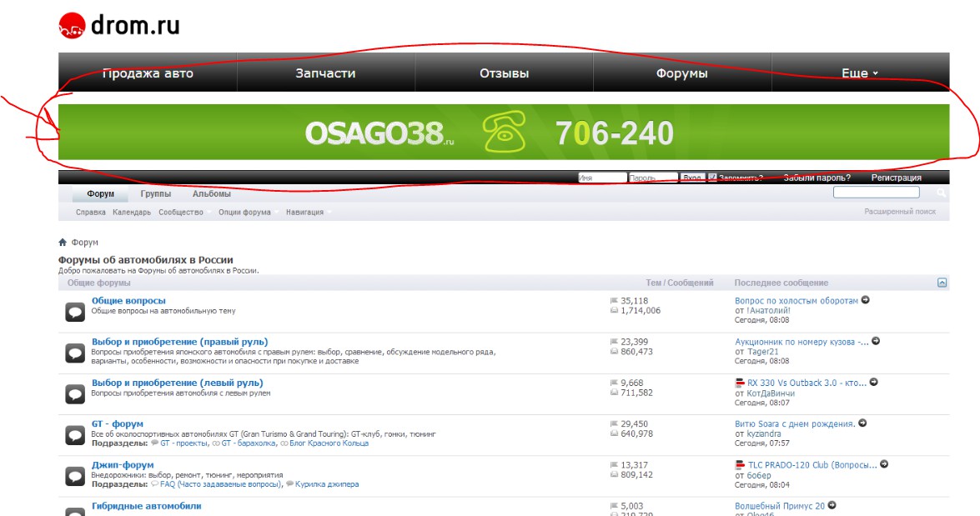Go to last post icon for RX 330 thread
The height and width of the screenshot is (516, 980).
[x=874, y=383]
